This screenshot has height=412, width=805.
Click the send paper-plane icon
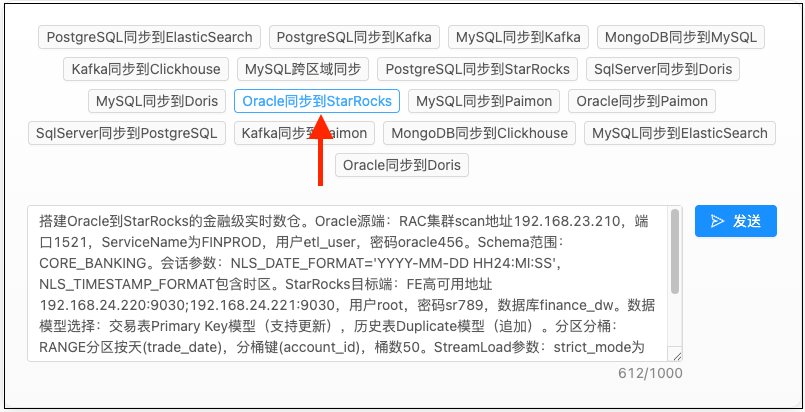pyautogui.click(x=717, y=221)
